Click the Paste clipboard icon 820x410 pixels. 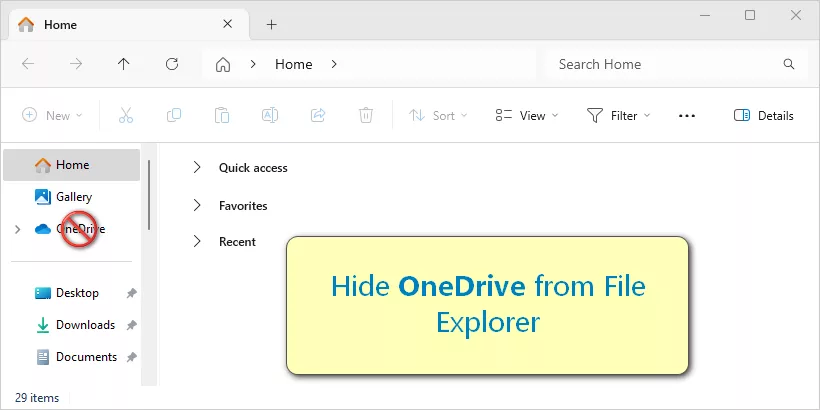(x=222, y=115)
